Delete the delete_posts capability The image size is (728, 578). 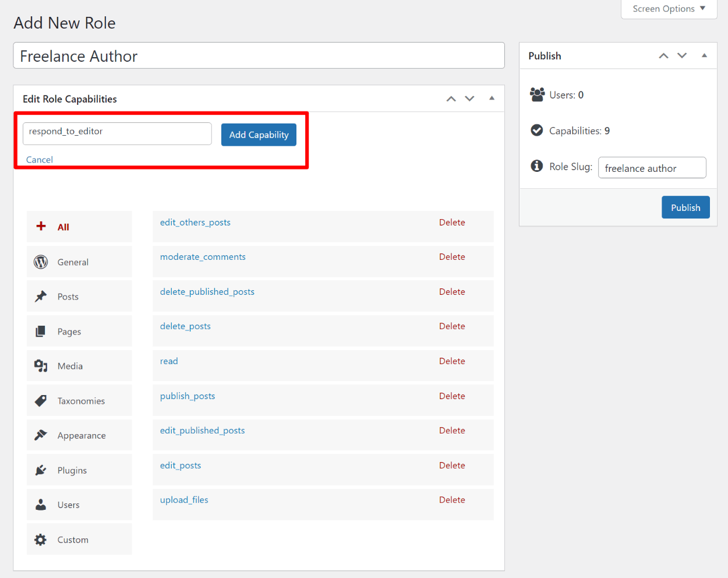(x=452, y=326)
